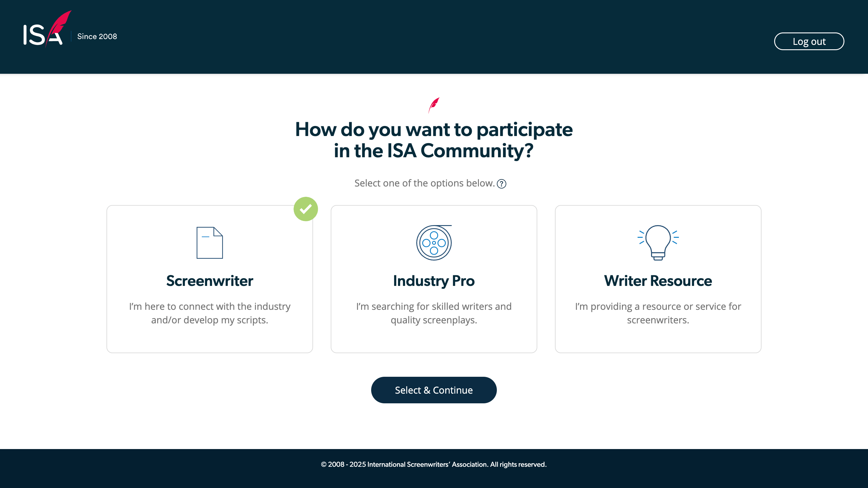Click the Screenwriter document icon
This screenshot has width=868, height=488.
(209, 243)
